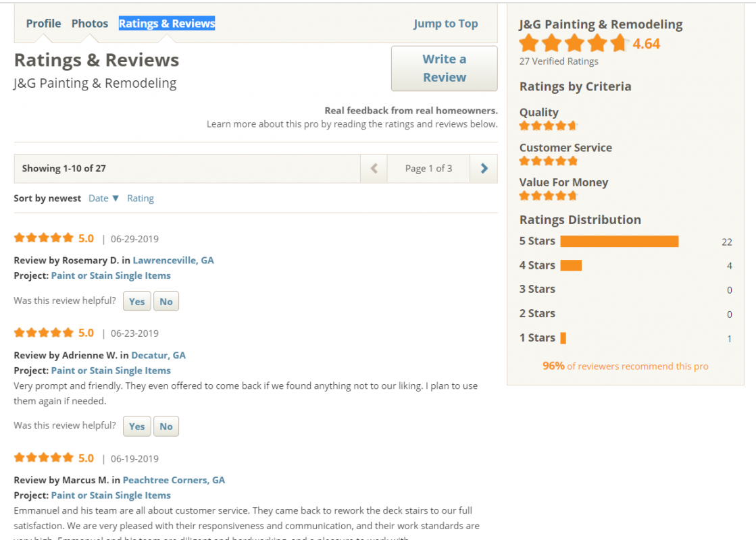Click the 22 count beside 5 Stars

tap(726, 242)
